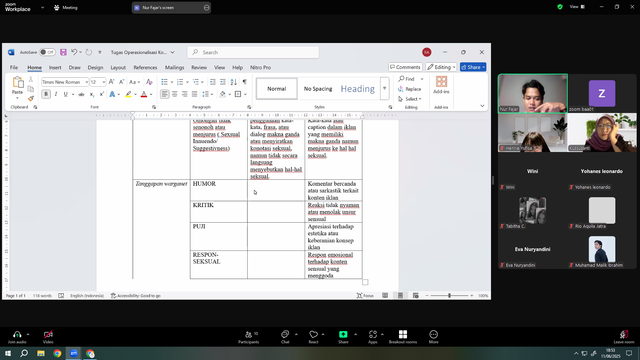Click the Superscript icon

click(x=102, y=94)
